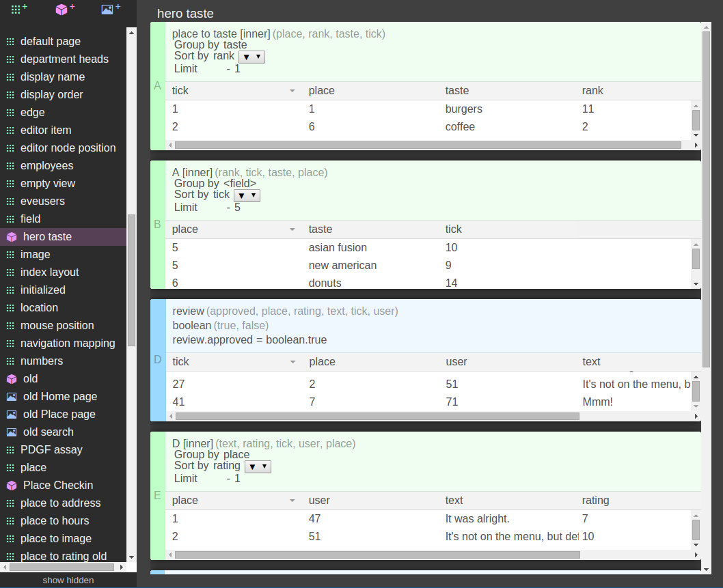Image resolution: width=723 pixels, height=588 pixels.
Task: Open sort direction dropdown for rank in block A
Action: (x=251, y=57)
